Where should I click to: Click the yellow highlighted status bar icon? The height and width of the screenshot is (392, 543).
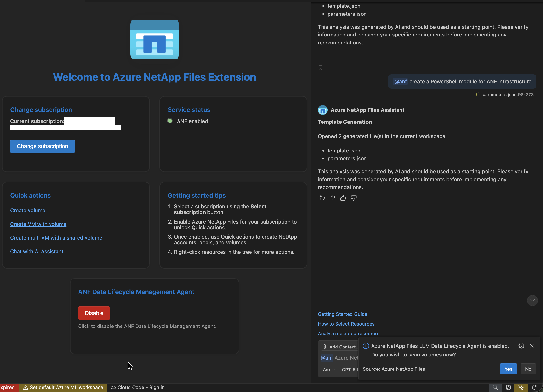click(x=521, y=387)
